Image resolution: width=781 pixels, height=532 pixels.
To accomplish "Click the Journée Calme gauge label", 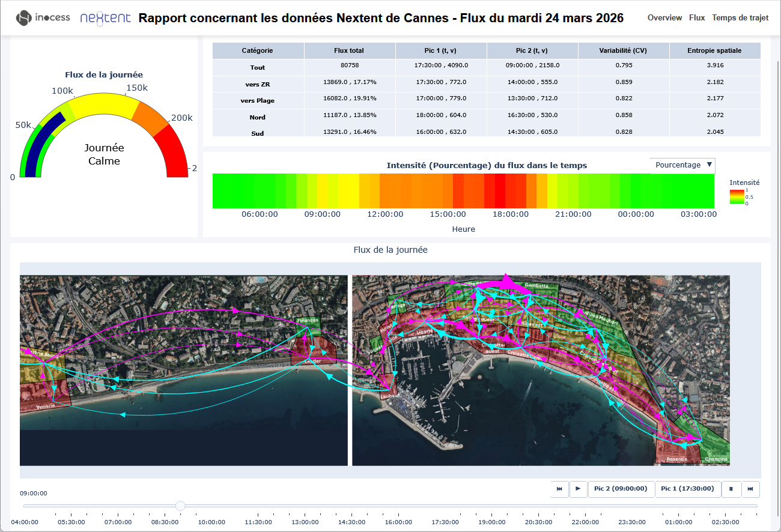I will tap(104, 154).
